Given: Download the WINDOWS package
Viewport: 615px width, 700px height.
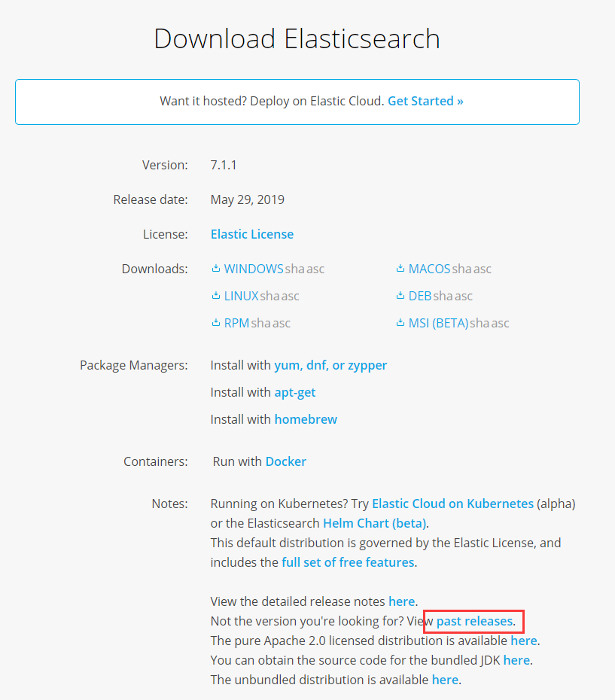Looking at the screenshot, I should (254, 269).
